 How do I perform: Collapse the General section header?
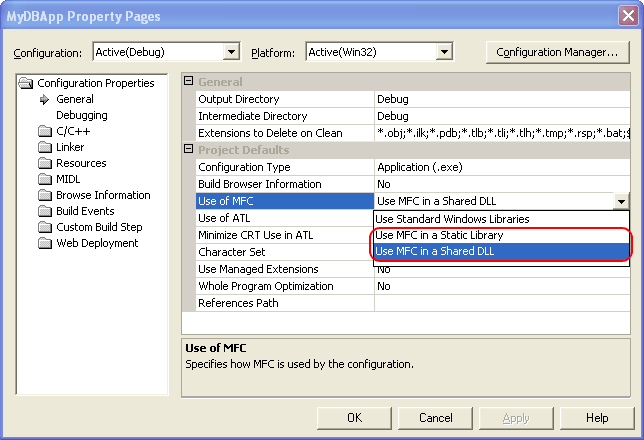(189, 82)
